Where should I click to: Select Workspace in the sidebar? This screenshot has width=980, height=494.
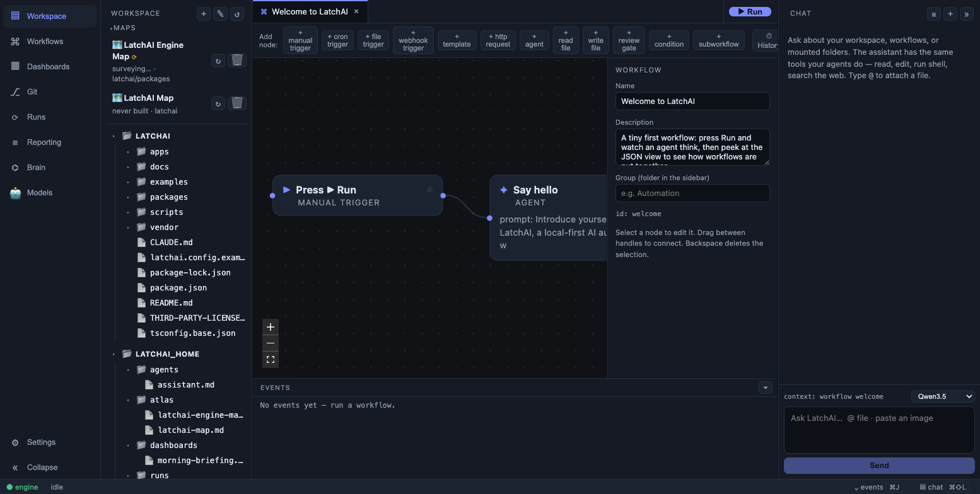(50, 16)
